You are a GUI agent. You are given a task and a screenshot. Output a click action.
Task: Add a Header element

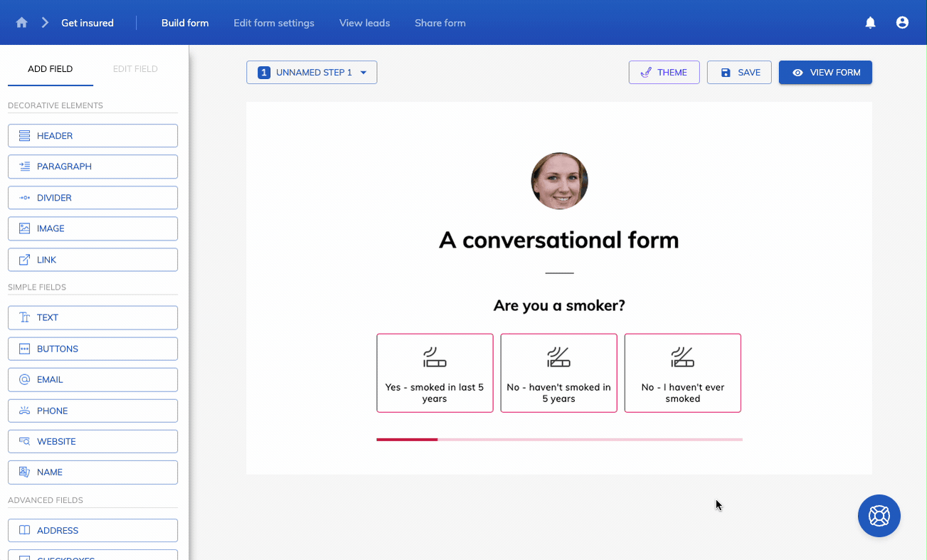pos(92,136)
